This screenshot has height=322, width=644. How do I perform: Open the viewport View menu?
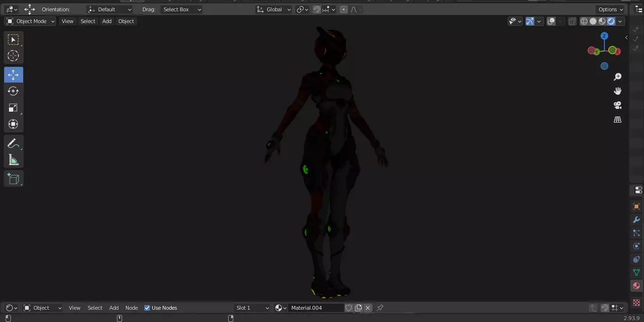pyautogui.click(x=68, y=21)
